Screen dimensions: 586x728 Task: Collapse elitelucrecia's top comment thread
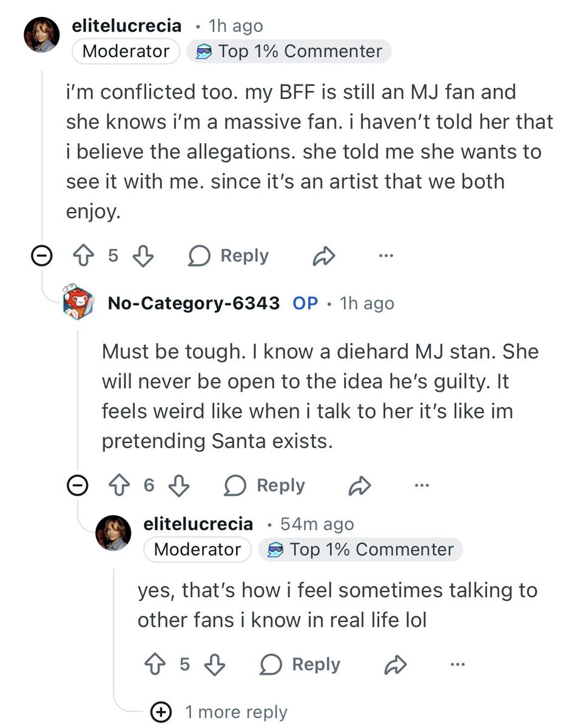(x=42, y=257)
